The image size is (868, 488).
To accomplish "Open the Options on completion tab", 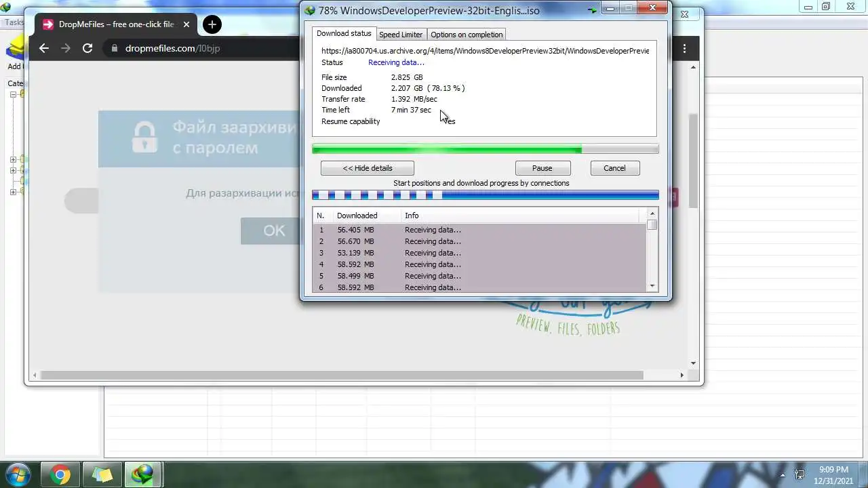I will pos(467,34).
